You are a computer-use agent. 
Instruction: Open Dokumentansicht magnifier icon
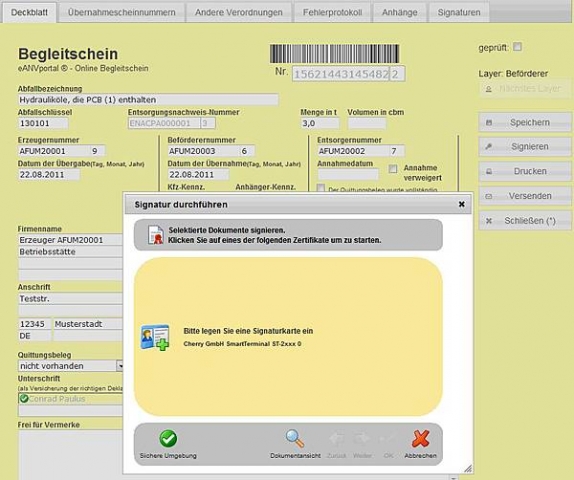[x=295, y=438]
